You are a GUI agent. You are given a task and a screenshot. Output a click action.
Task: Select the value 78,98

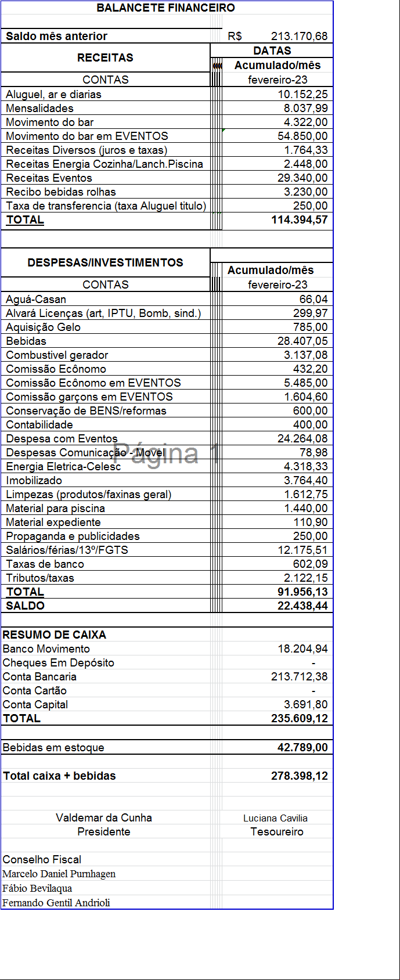click(313, 452)
